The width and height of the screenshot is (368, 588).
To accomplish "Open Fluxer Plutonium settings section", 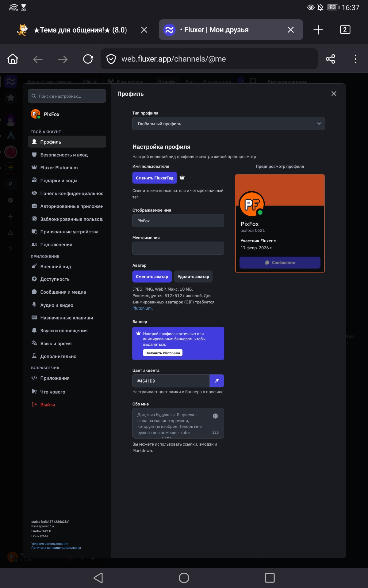I will tap(59, 168).
